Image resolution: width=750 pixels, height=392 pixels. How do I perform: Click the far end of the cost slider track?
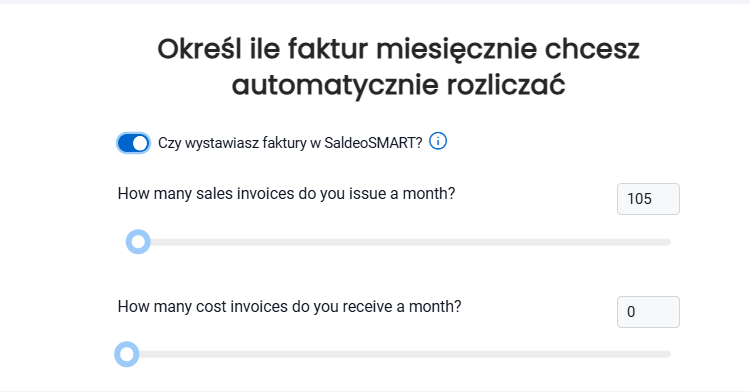tap(668, 354)
